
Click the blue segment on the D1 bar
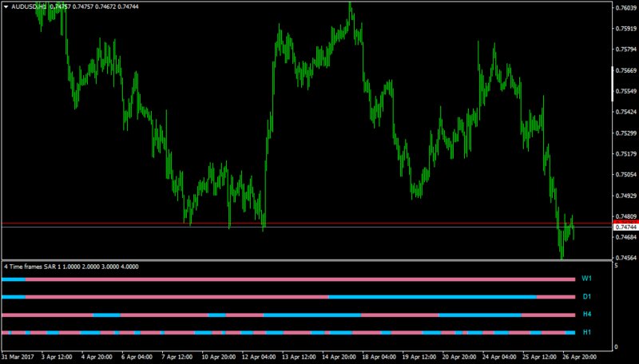pyautogui.click(x=432, y=297)
